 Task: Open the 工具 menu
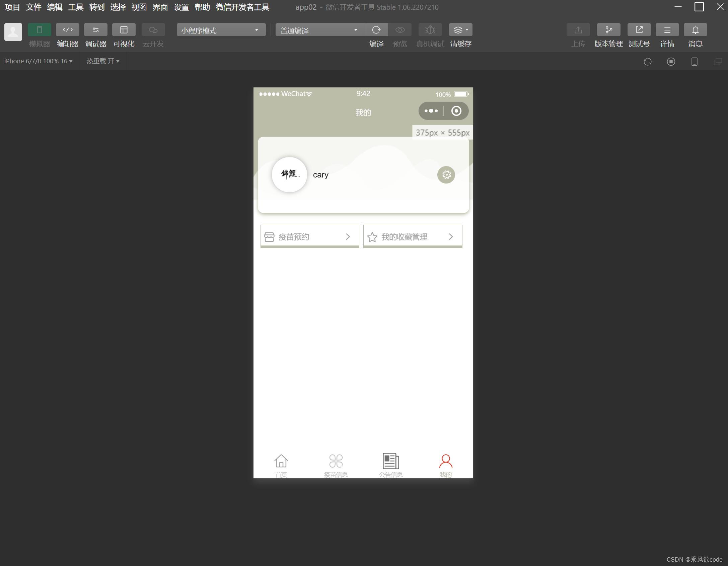pos(76,7)
